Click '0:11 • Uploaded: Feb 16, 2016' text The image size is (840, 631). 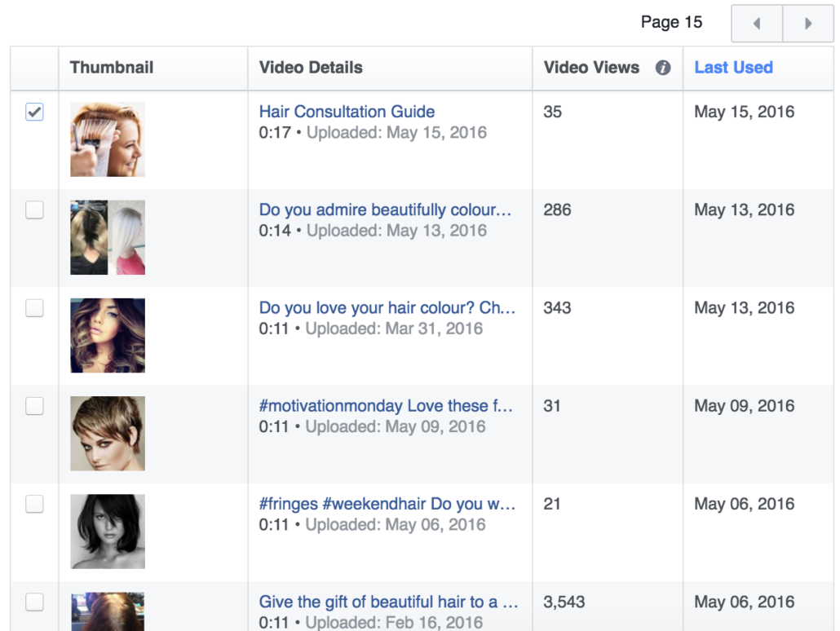(x=371, y=622)
